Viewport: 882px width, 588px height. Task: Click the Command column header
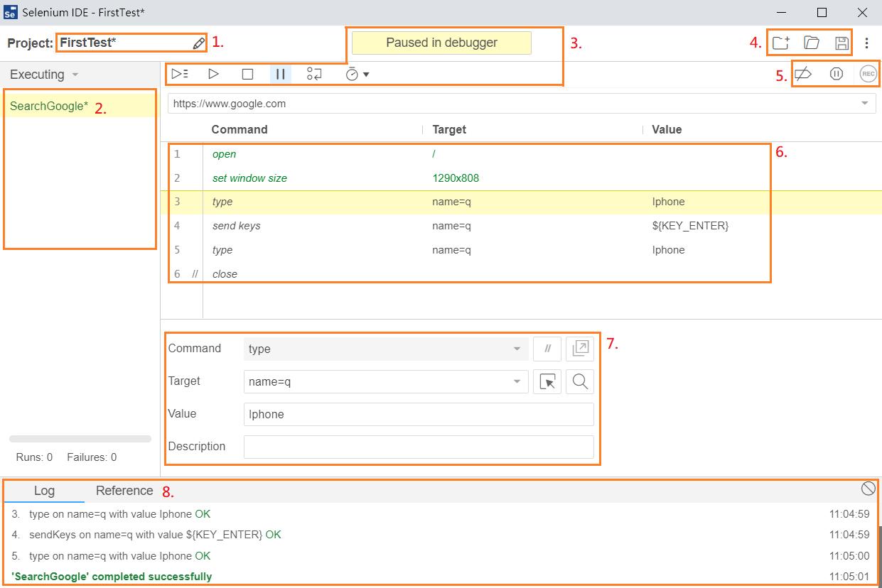240,129
